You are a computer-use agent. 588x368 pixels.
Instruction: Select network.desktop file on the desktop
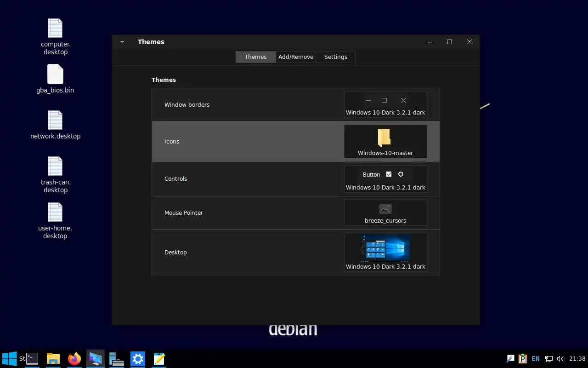tap(55, 125)
